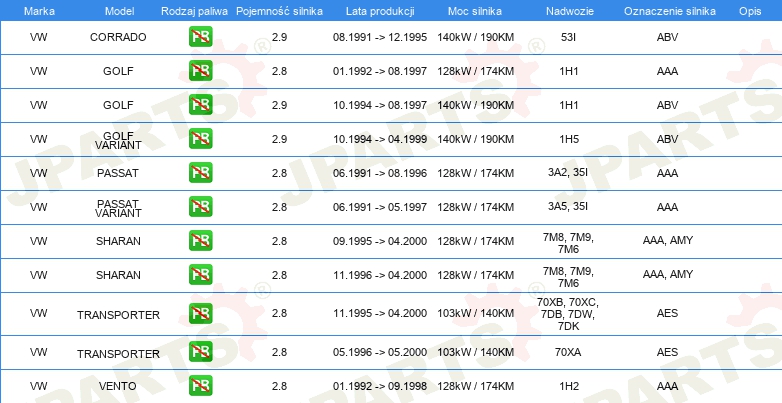Viewport: 782px width, 403px height.
Task: Click production years 06.1991 -> 05.1997
Action: click(380, 206)
